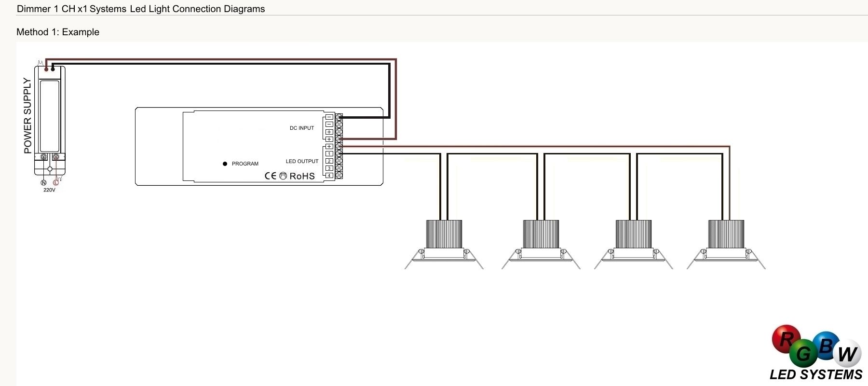Click the RoHS text on the dimmer

(302, 176)
